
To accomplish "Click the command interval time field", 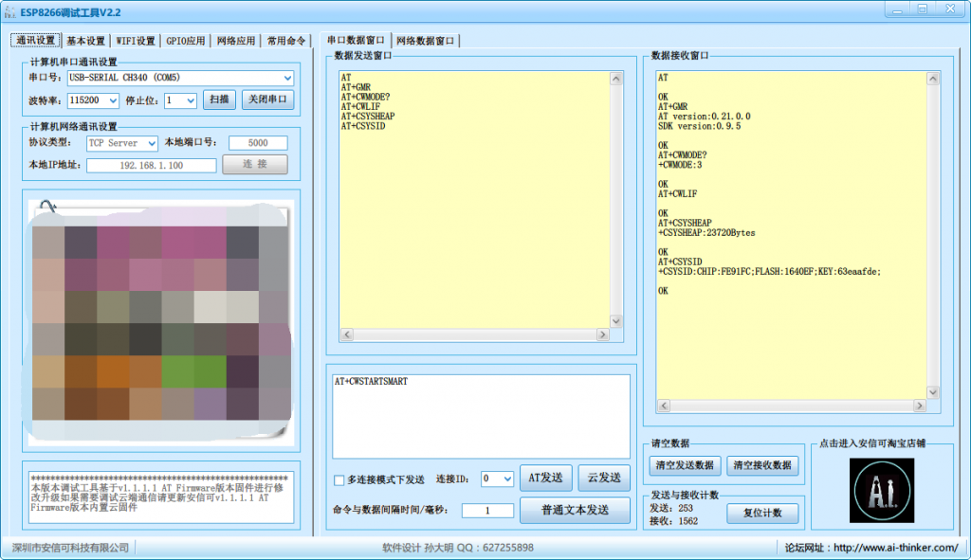I will point(487,511).
